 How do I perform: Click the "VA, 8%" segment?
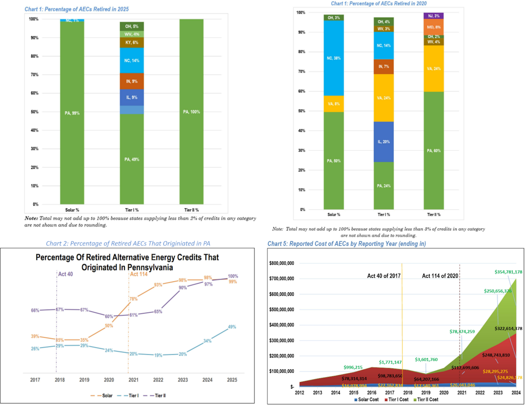click(x=334, y=104)
